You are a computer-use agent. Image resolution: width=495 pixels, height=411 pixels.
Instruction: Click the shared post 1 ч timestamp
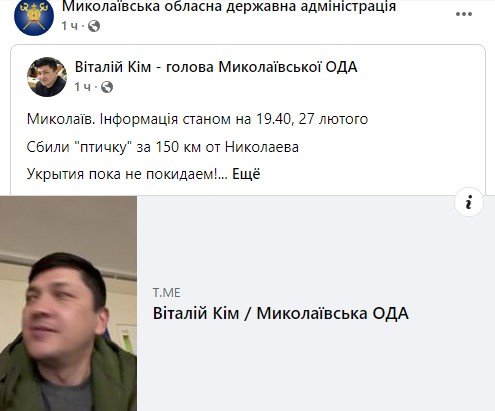[82, 87]
